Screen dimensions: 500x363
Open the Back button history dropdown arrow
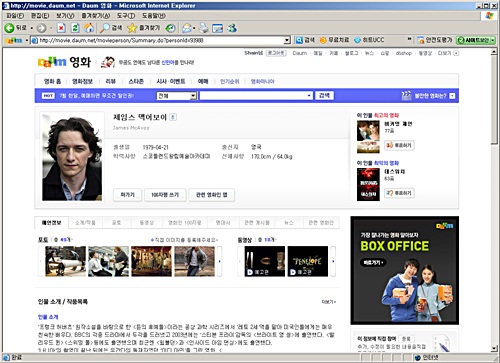[x=32, y=28]
